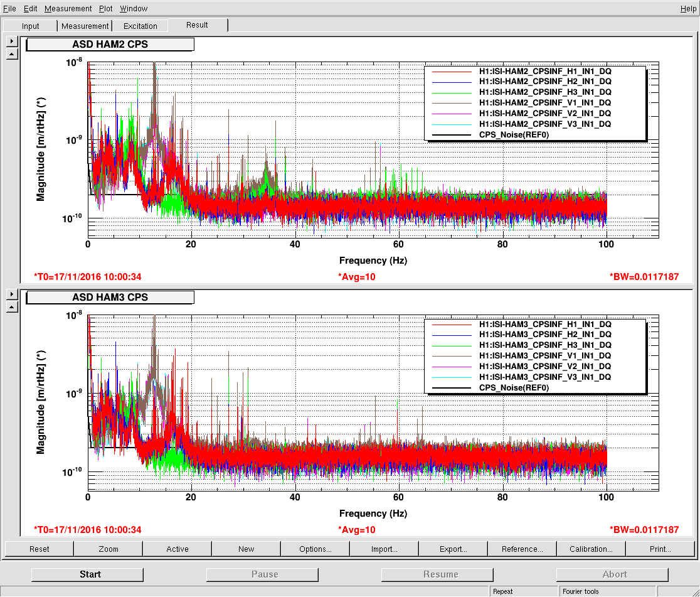The height and width of the screenshot is (597, 700).
Task: Select H1:ISI-HAM2_CPSINF_H3_IN1_DQ legend entry
Action: (x=545, y=92)
